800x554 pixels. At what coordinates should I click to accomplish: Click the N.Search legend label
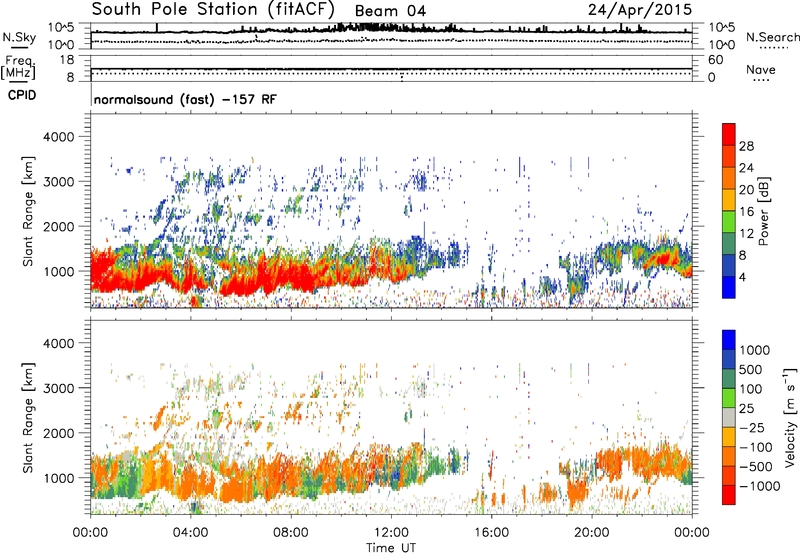coord(772,37)
